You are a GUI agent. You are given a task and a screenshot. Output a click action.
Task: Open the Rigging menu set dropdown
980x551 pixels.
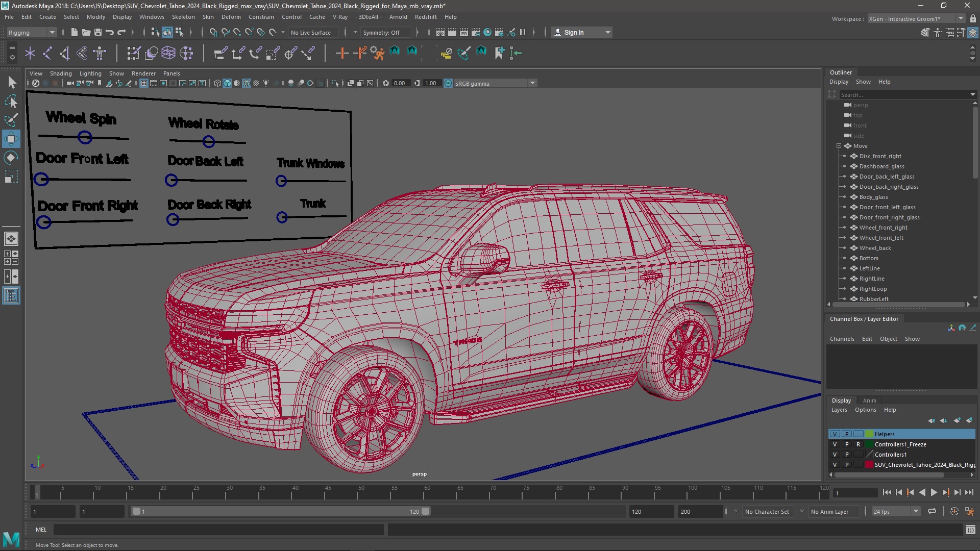coord(31,32)
